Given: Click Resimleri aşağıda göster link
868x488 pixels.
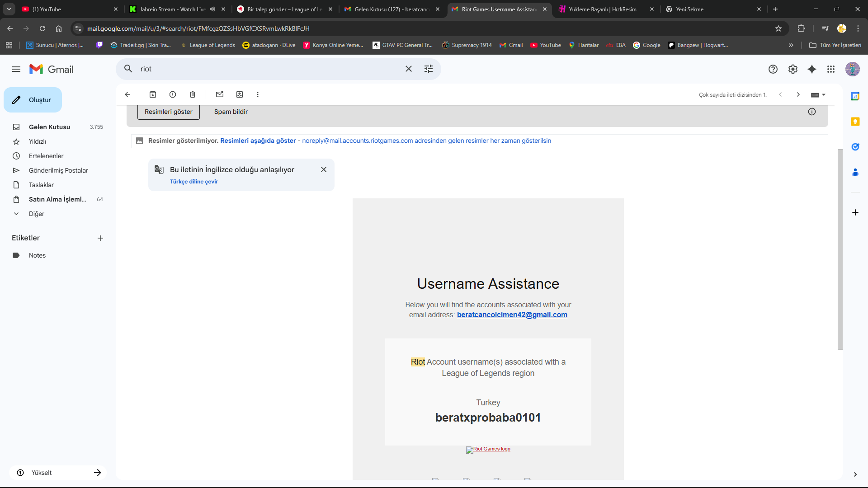Looking at the screenshot, I should 258,141.
